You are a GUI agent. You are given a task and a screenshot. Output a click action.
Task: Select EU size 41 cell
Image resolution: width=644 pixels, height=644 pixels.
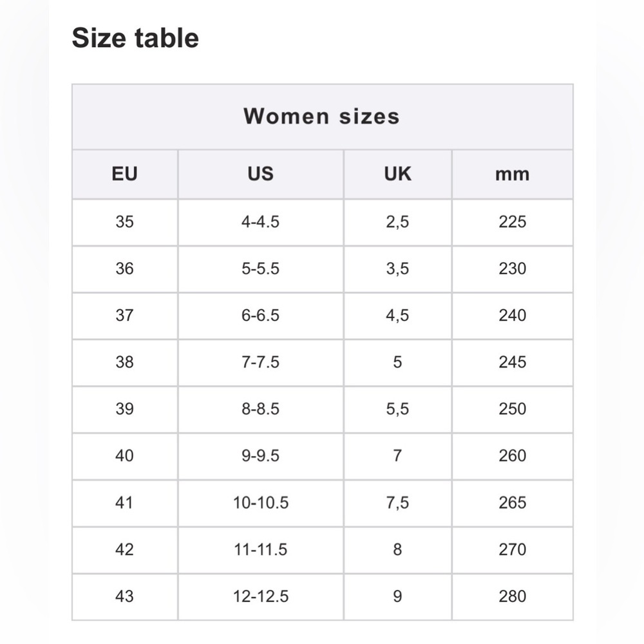(125, 503)
